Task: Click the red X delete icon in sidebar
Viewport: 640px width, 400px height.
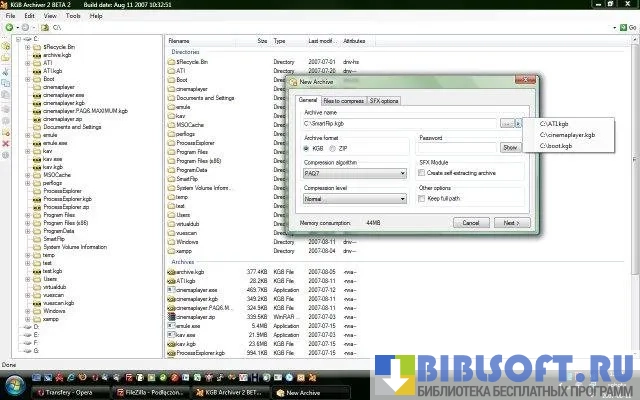Action: click(x=6, y=144)
